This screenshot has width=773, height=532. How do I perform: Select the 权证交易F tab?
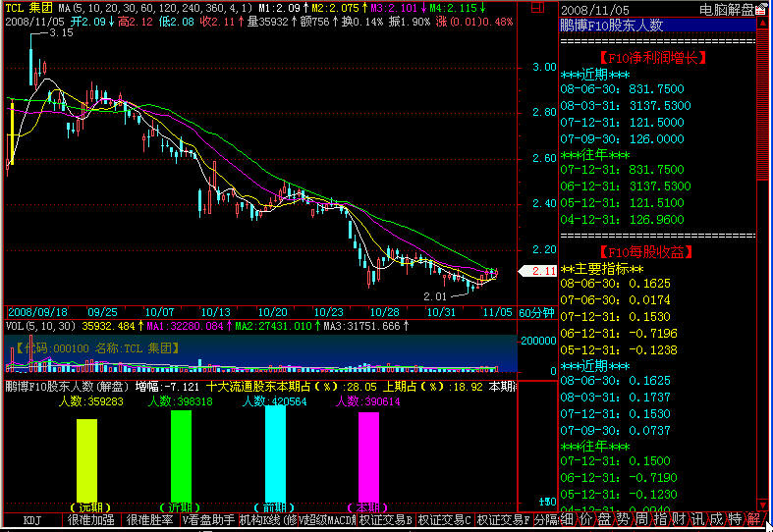coord(503,519)
